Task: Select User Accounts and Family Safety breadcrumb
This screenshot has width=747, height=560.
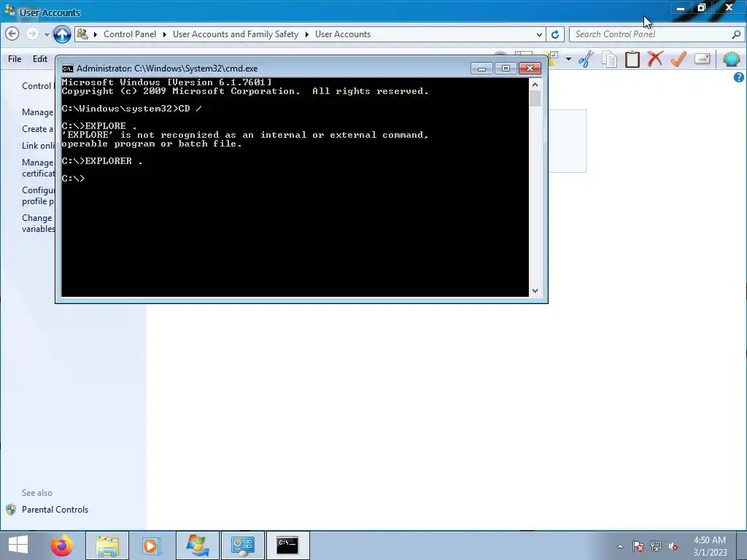Action: 236,34
